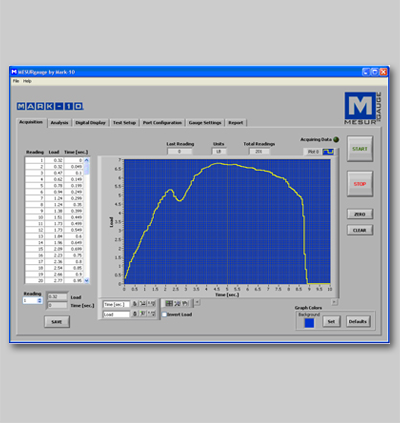
Task: Click the ZERO button
Action: coord(360,214)
